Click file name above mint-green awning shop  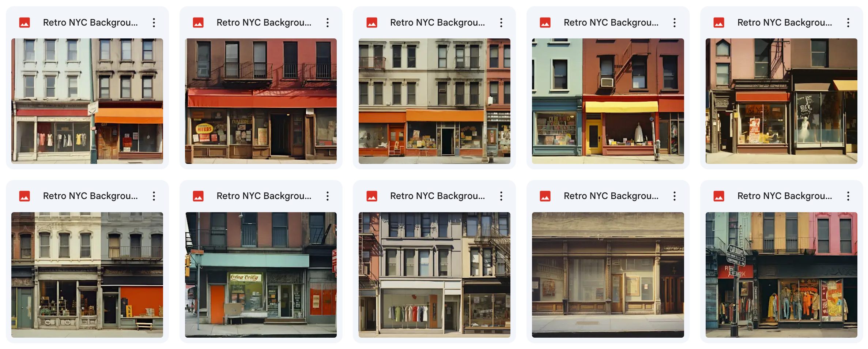pyautogui.click(x=264, y=196)
